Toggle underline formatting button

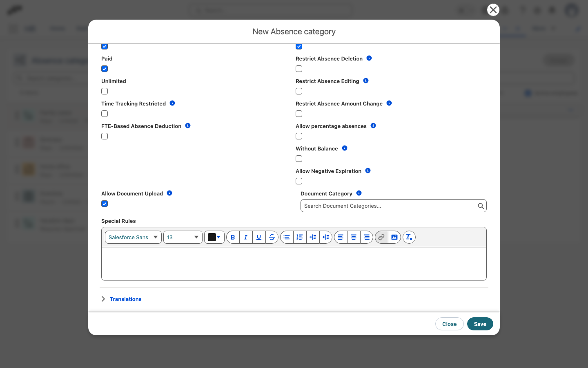(259, 237)
